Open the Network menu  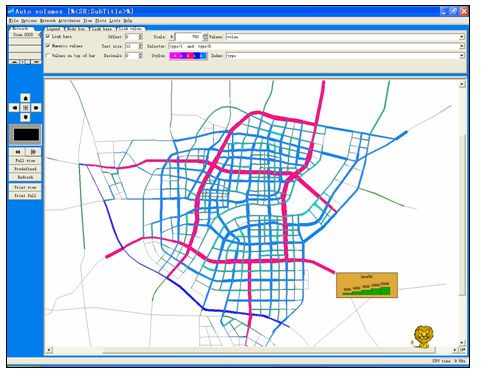click(48, 21)
